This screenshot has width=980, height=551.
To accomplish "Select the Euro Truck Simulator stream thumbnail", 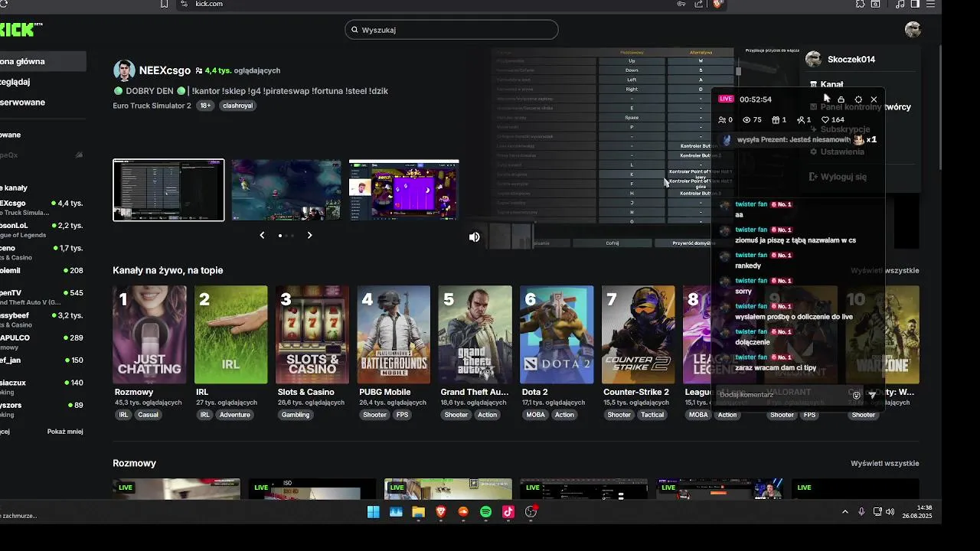I will coord(168,190).
